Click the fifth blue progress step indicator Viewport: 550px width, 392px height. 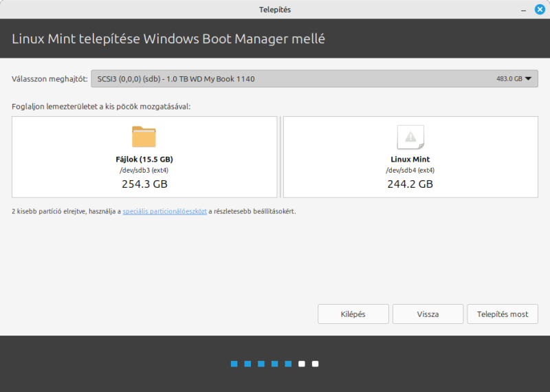coord(288,364)
